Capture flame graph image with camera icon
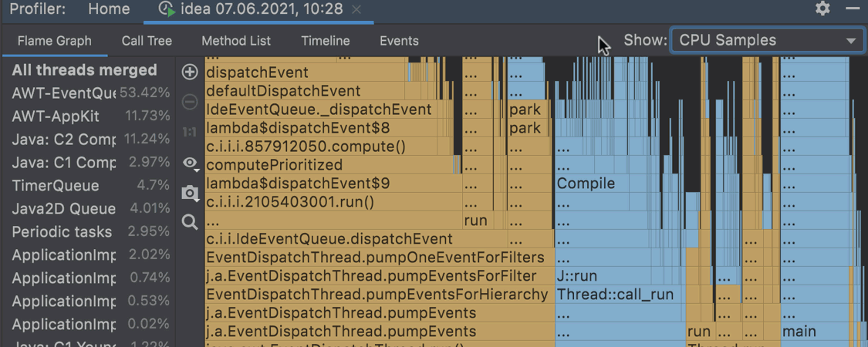Viewport: 868px width, 347px height. pyautogui.click(x=190, y=193)
